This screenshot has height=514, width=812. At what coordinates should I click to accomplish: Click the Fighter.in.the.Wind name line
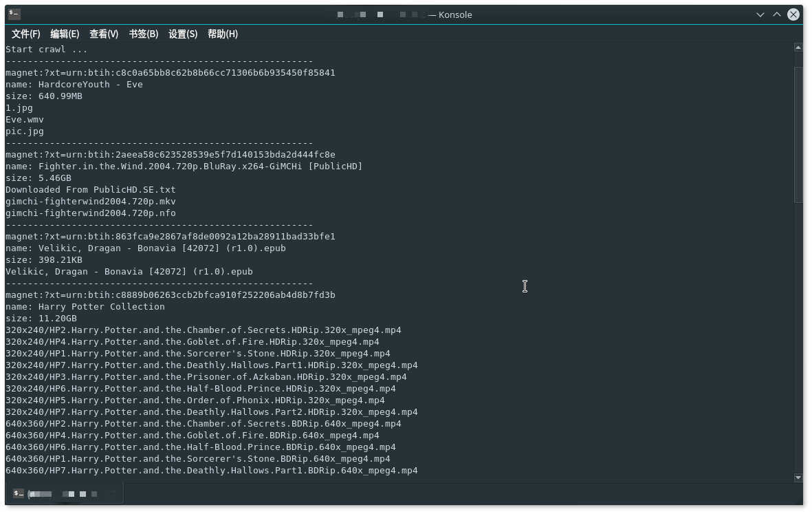[x=184, y=167]
